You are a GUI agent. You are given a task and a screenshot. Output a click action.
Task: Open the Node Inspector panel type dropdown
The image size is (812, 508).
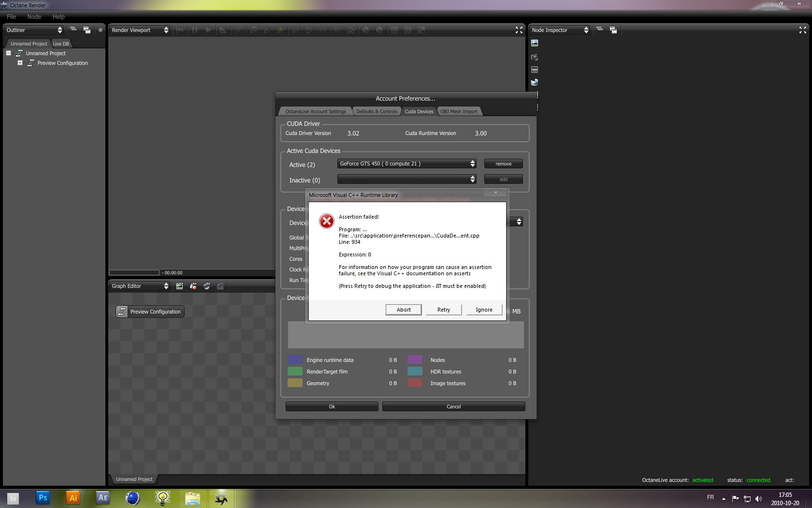point(560,30)
